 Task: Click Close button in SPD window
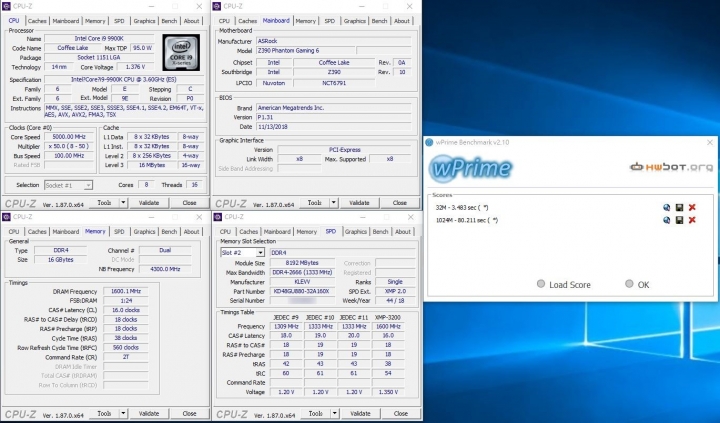click(x=400, y=413)
